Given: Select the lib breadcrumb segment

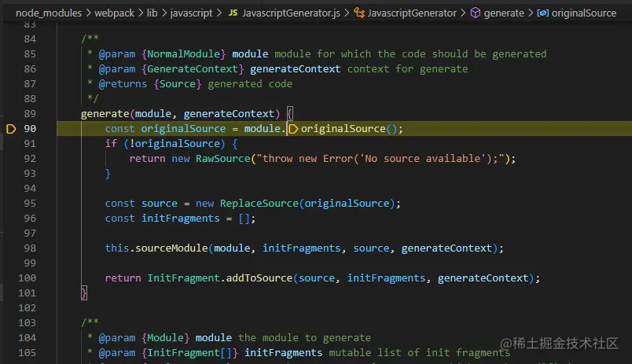Looking at the screenshot, I should (x=152, y=13).
